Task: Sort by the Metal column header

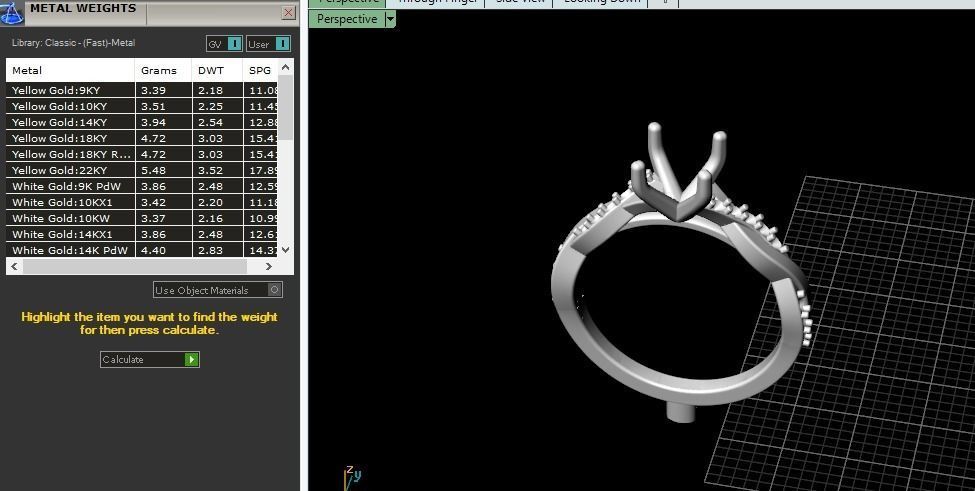Action: pos(70,70)
